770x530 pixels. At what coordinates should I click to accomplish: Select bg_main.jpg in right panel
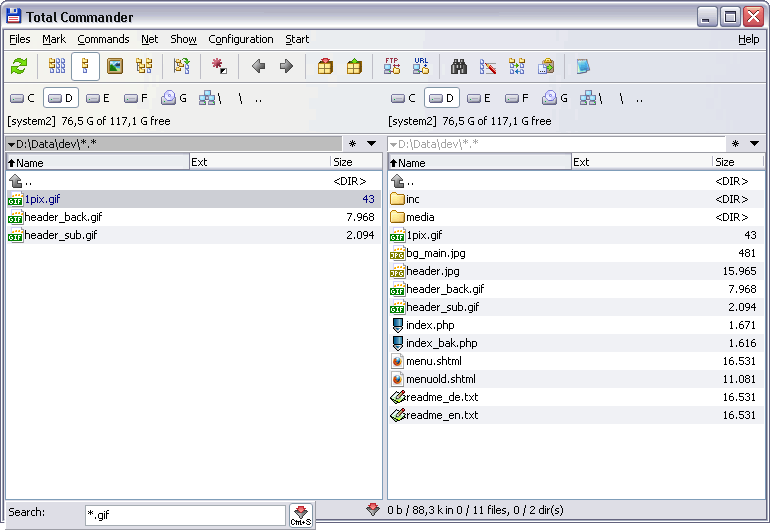click(576, 253)
